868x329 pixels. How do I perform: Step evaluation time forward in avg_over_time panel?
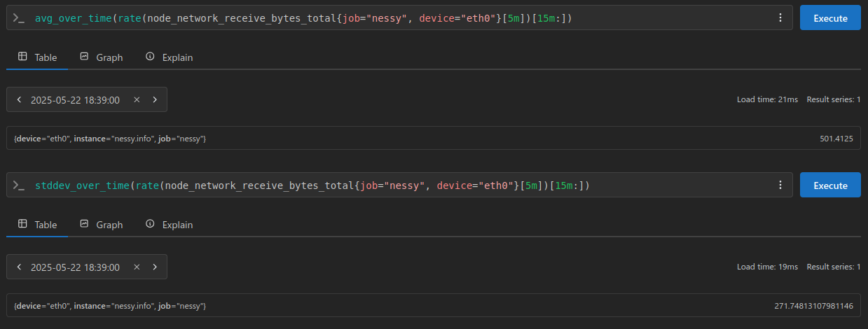click(155, 100)
